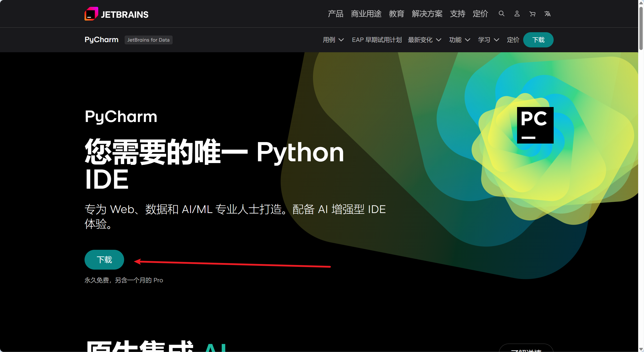
Task: Click the text 永久免费，另含一个月的 Pro
Action: 124,280
